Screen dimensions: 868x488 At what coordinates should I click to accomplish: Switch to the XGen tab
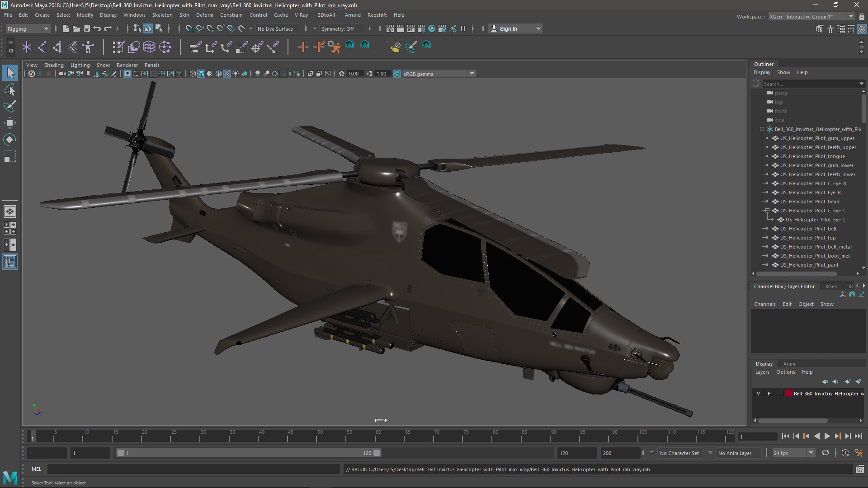click(x=831, y=286)
